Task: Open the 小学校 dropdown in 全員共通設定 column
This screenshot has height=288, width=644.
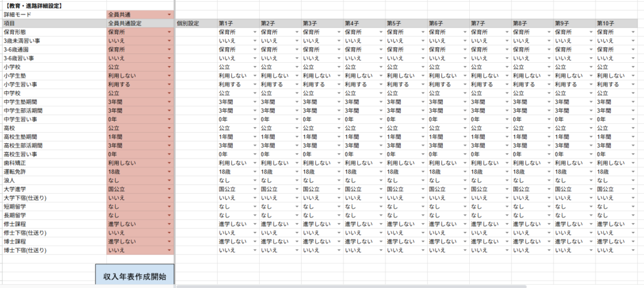Action: 169,67
